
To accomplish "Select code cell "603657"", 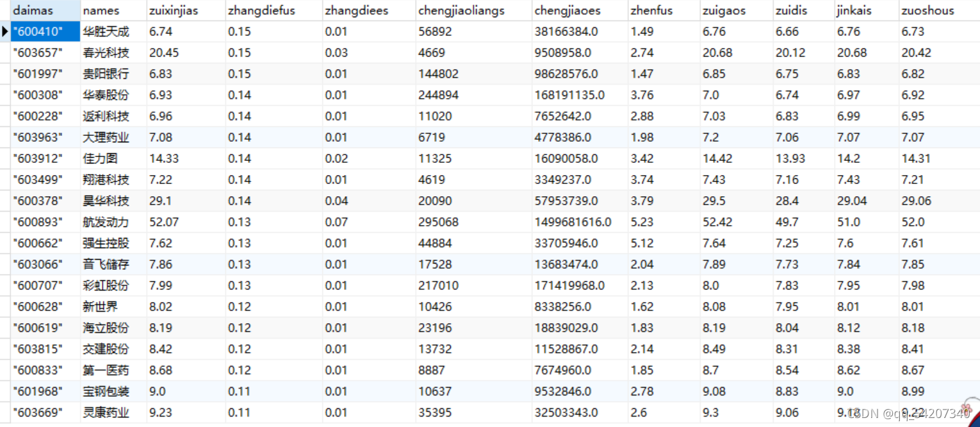I will 45,53.
